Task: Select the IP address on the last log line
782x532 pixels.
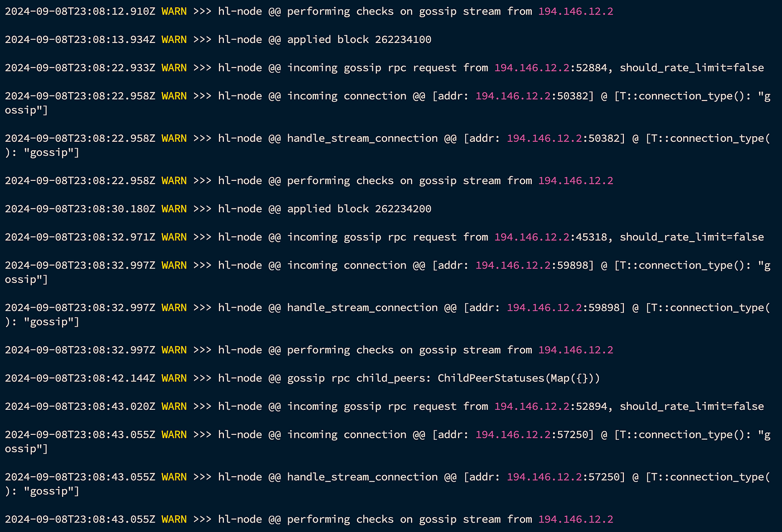Action: (576, 520)
